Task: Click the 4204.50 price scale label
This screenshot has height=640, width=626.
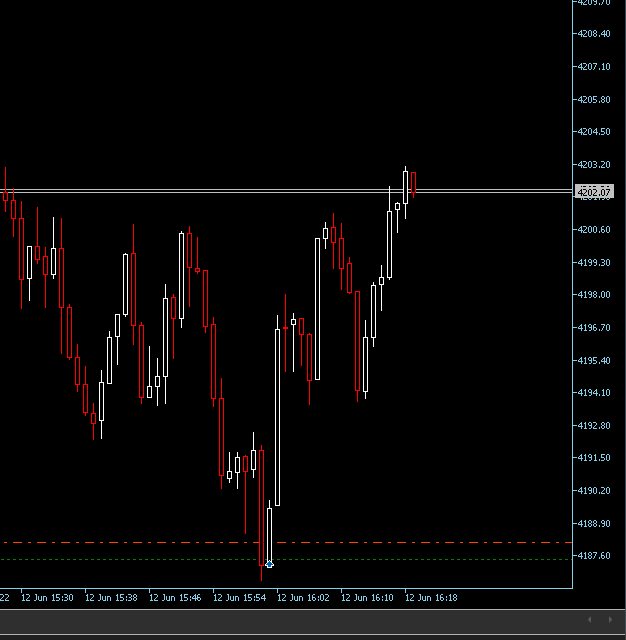Action: coord(594,132)
